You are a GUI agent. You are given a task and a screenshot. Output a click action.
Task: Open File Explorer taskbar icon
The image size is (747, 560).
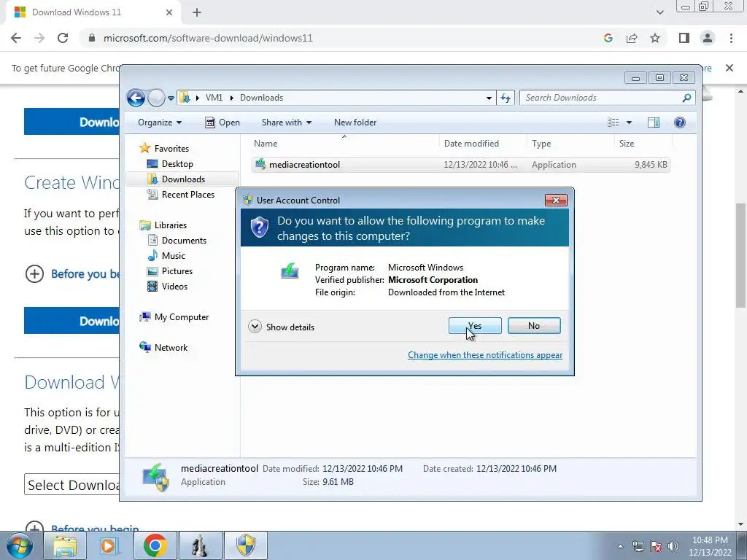pyautogui.click(x=65, y=545)
